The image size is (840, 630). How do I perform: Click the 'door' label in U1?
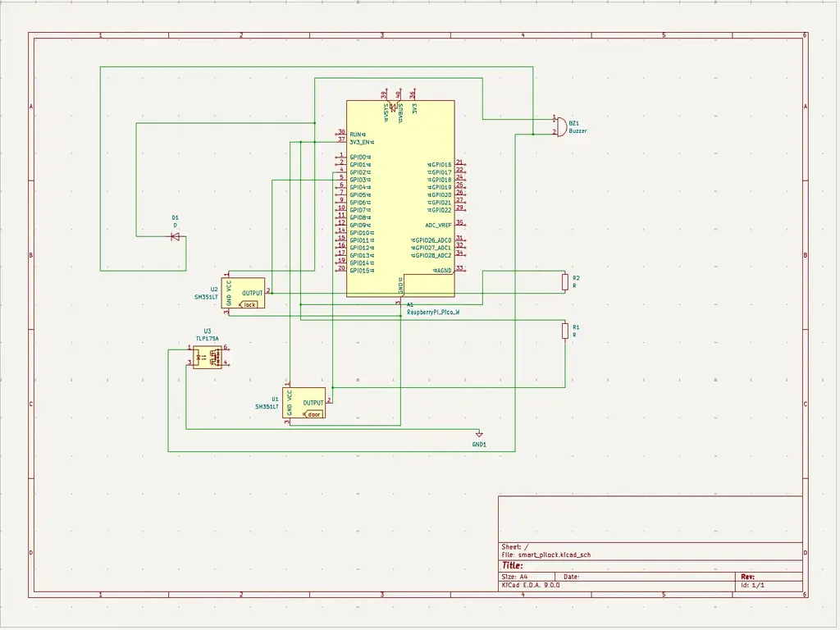click(313, 414)
